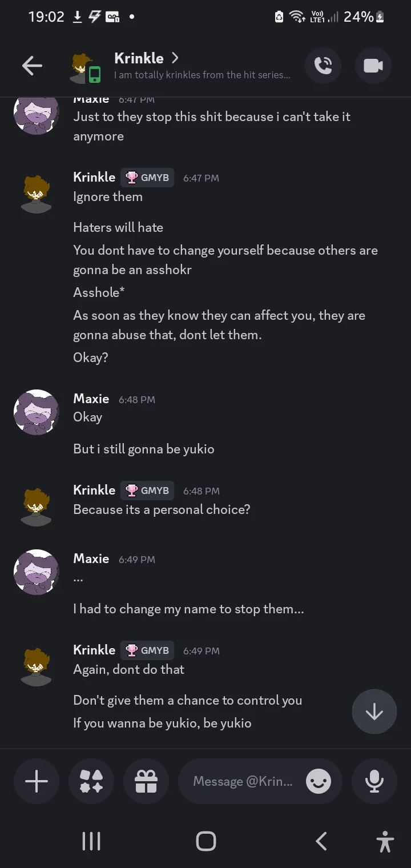
Task: Open Krinkle's avatar on 6:48 PM message
Action: coord(37,506)
